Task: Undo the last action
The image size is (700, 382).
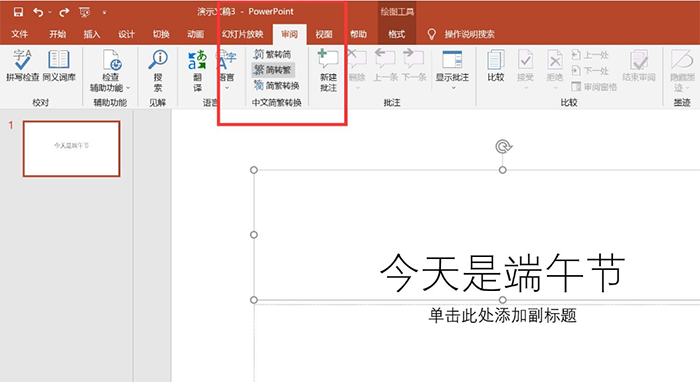Action: pos(38,12)
